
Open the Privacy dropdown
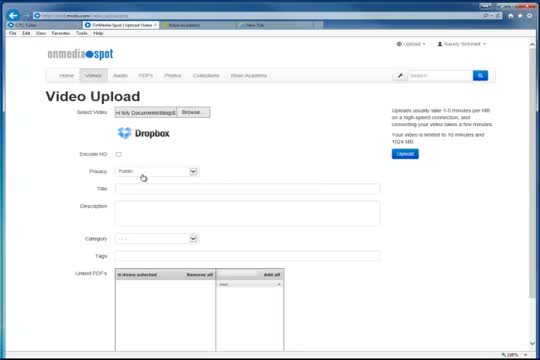pos(157,171)
